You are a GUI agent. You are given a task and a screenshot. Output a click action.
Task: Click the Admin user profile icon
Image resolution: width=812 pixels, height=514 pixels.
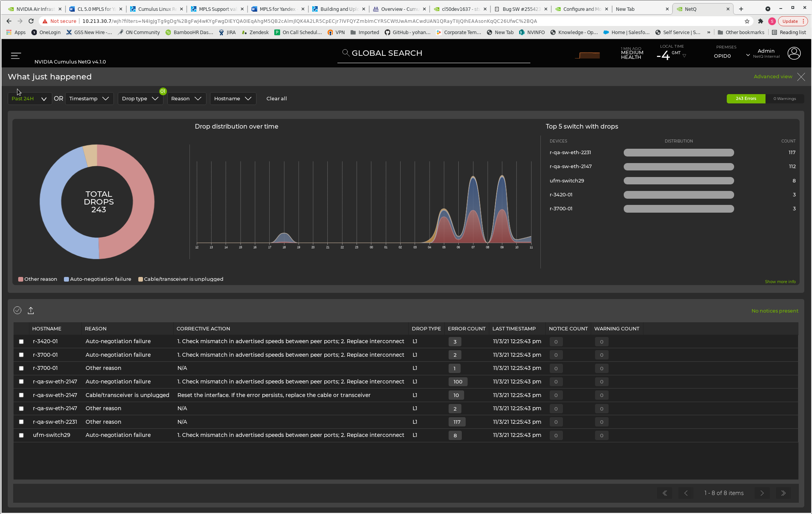[x=794, y=53]
